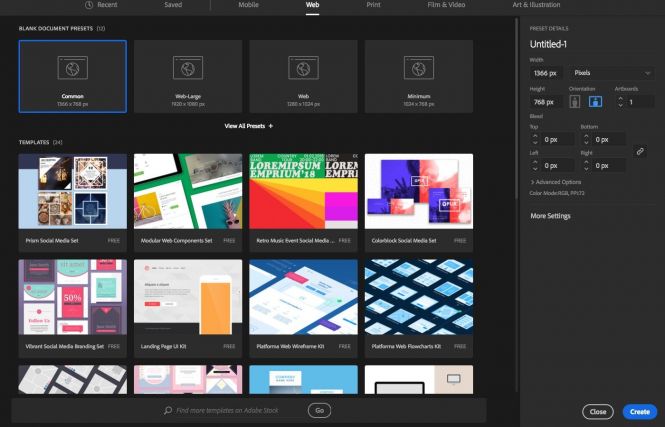Open Platforma Web Wireframe Kit template
Viewport: 665px width, 427px height.
point(303,308)
